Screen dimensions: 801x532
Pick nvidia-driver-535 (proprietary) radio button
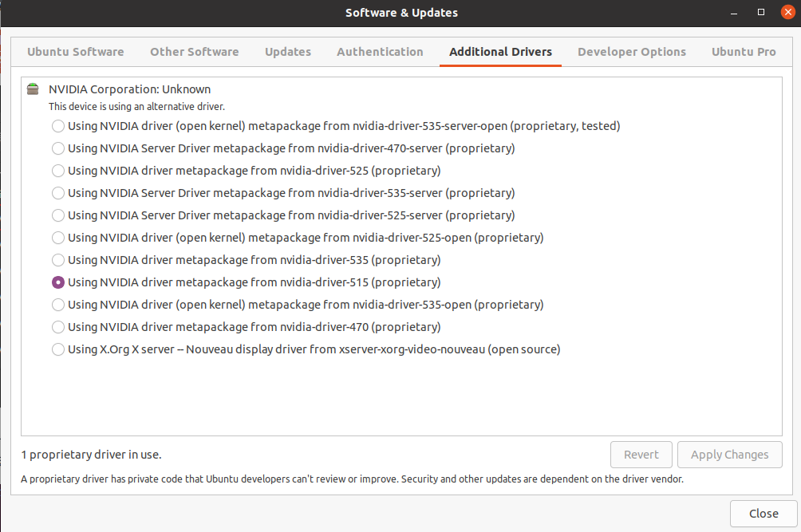click(x=58, y=260)
